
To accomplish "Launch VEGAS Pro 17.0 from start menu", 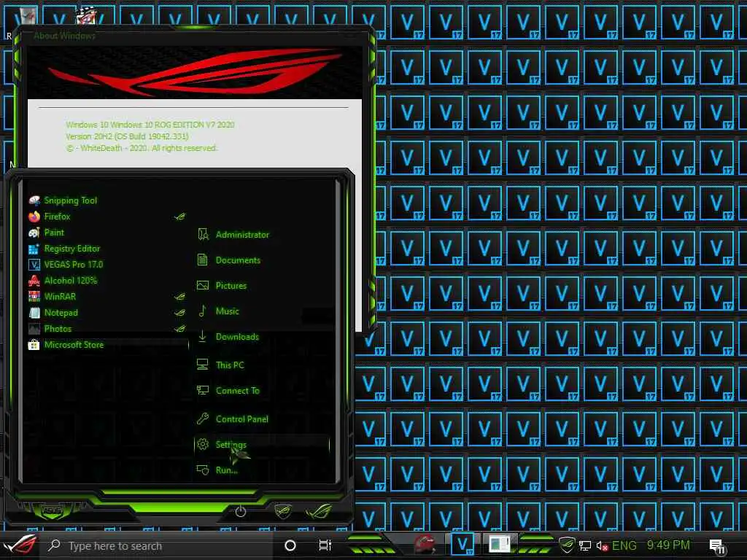I will (x=66, y=265).
